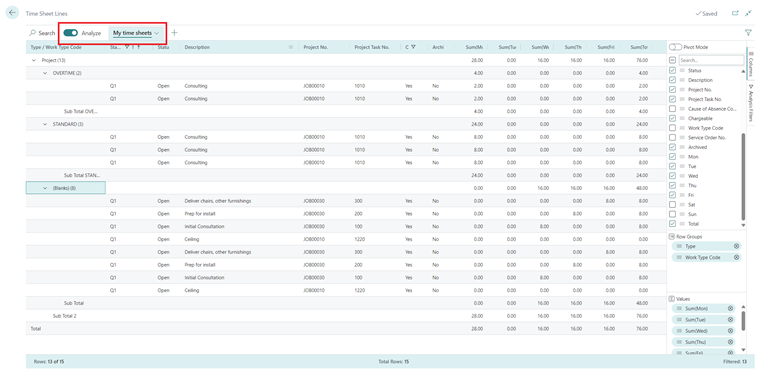
Task: Open the Description column menu icon
Action: click(x=291, y=47)
